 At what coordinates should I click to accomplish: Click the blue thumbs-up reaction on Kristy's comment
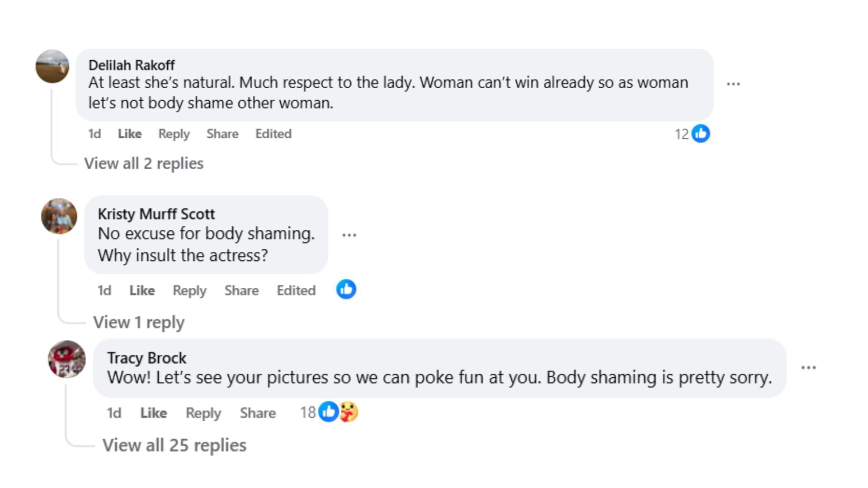click(x=346, y=290)
